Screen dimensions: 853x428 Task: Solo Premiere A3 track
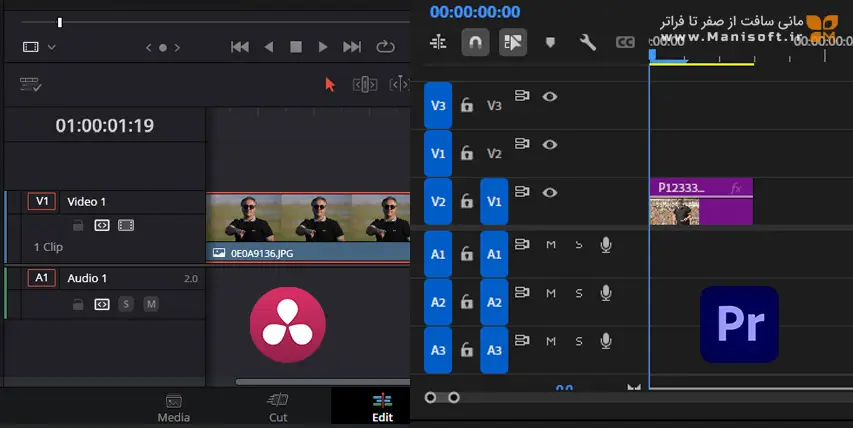[x=579, y=341]
